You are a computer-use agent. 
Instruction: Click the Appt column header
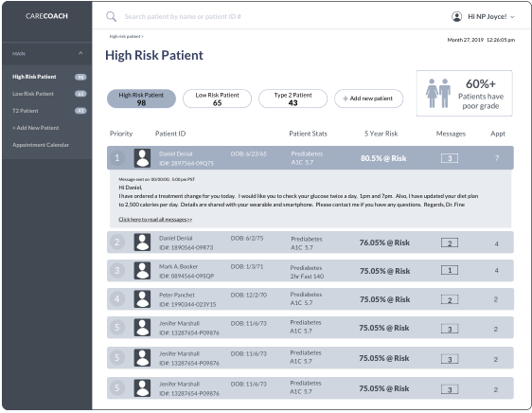click(x=498, y=134)
